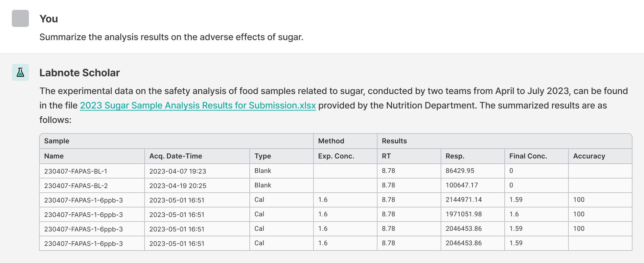This screenshot has height=263, width=644.
Task: Click the response value 2144971.14
Action: pyautogui.click(x=464, y=200)
